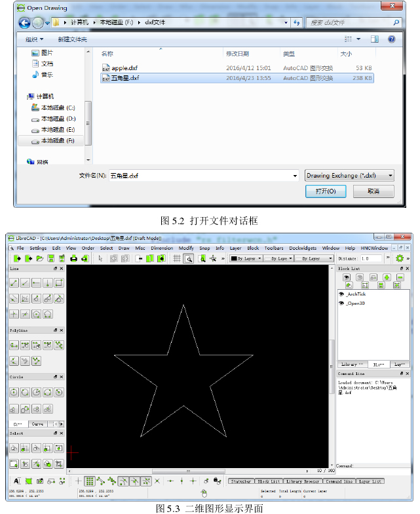Toggle visibility of _ArchTick block
The height and width of the screenshot is (514, 420).
(341, 294)
